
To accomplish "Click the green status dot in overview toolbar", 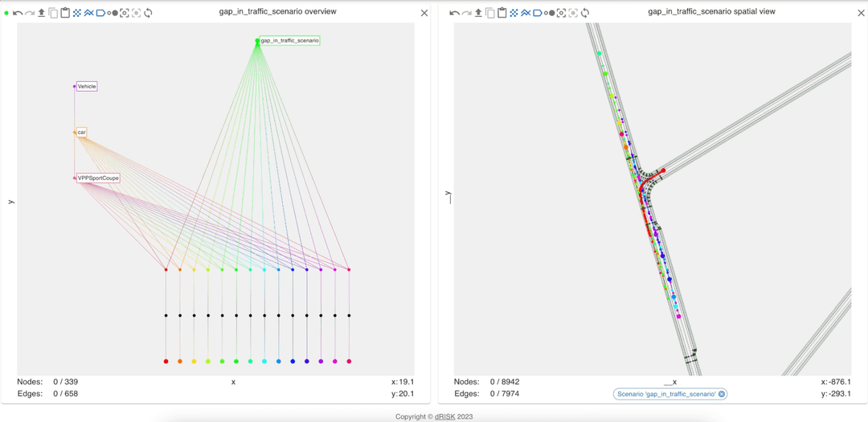I will pyautogui.click(x=6, y=13).
